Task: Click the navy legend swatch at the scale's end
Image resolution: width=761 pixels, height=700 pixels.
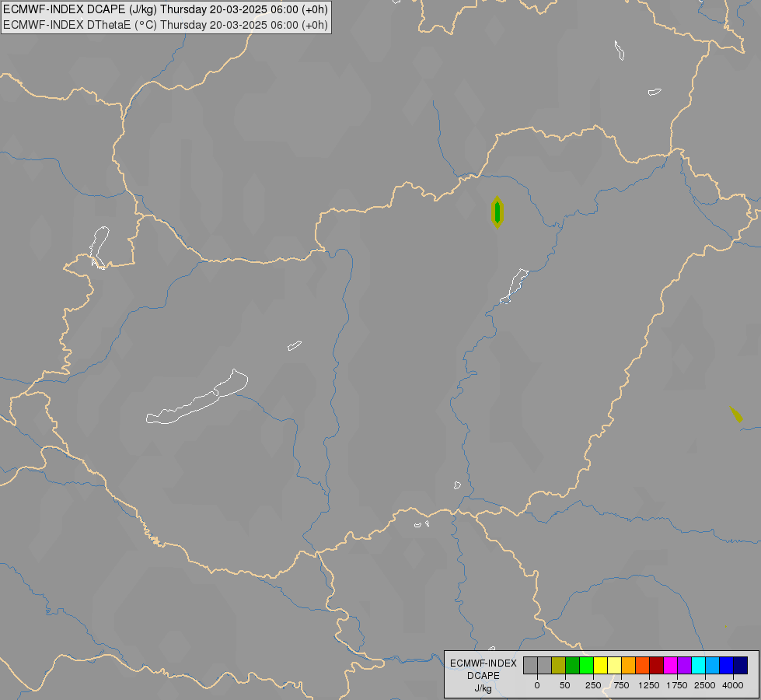Action: pyautogui.click(x=741, y=666)
